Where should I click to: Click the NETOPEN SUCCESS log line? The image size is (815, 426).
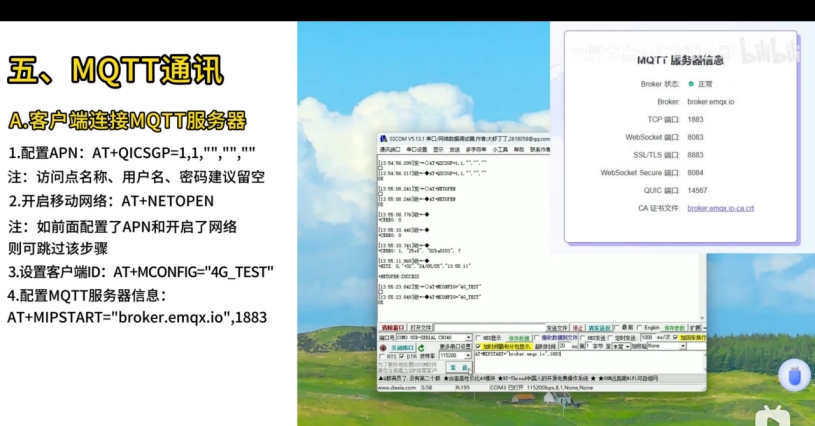point(399,276)
